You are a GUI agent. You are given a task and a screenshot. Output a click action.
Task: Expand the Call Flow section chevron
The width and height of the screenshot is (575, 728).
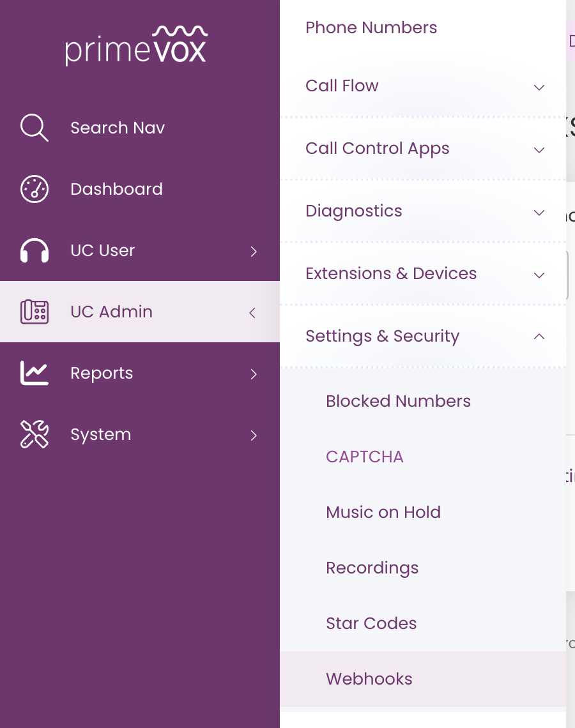539,87
